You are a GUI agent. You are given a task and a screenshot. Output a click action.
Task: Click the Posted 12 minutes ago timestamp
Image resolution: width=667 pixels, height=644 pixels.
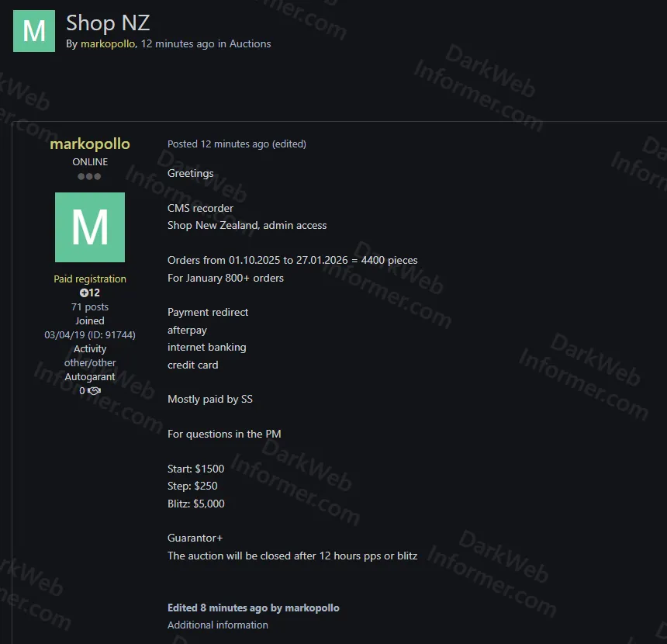pos(217,144)
